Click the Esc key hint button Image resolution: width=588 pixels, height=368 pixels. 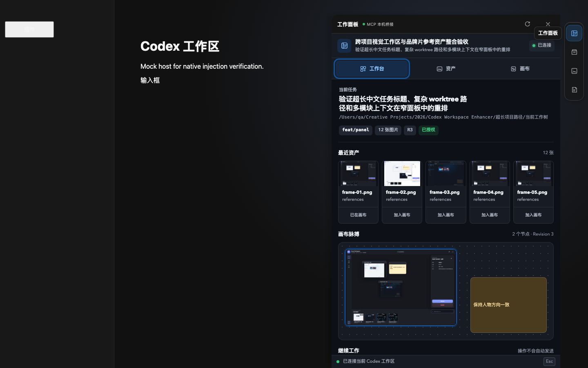click(x=549, y=361)
